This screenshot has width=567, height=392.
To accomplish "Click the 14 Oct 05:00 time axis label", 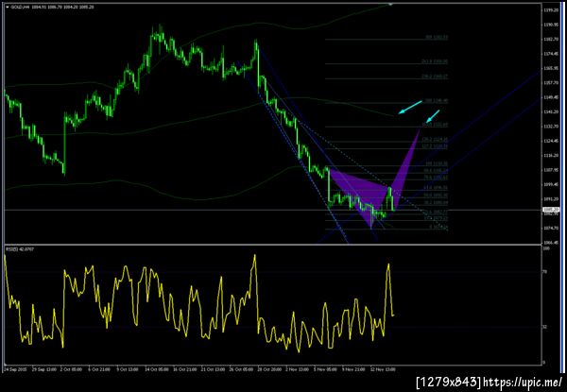I will coord(157,369).
